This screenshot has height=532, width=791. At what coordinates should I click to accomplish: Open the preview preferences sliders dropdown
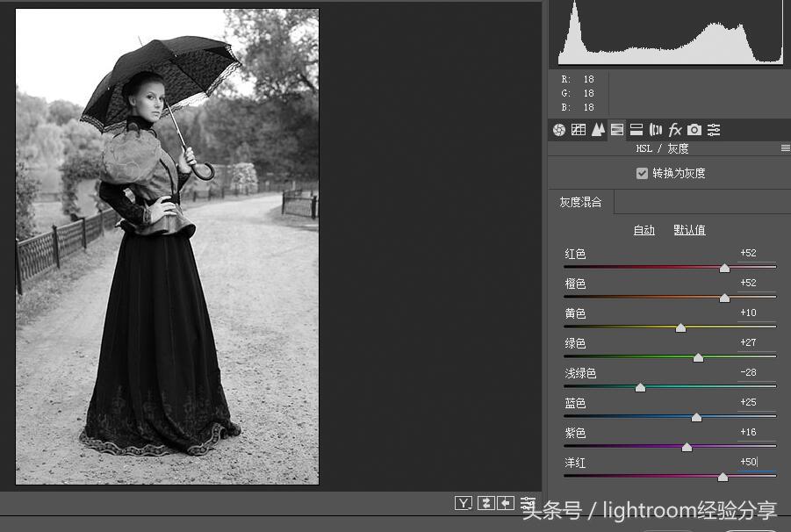528,502
